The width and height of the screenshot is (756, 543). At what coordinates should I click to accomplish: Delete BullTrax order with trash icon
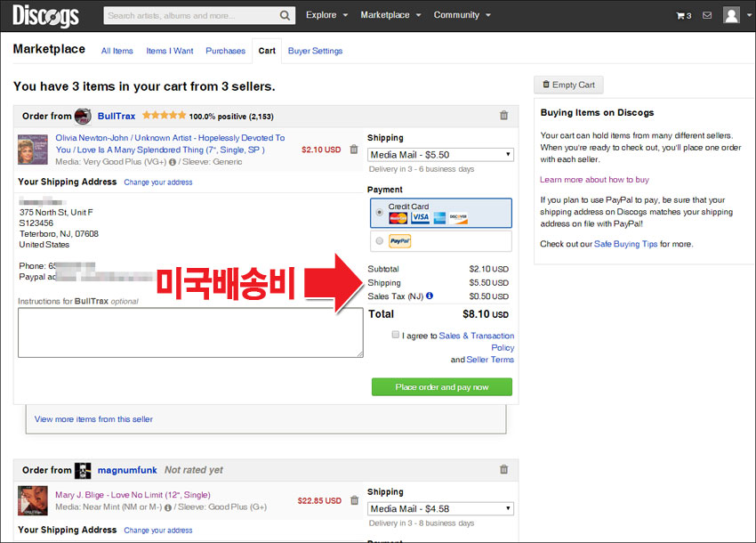coord(503,116)
